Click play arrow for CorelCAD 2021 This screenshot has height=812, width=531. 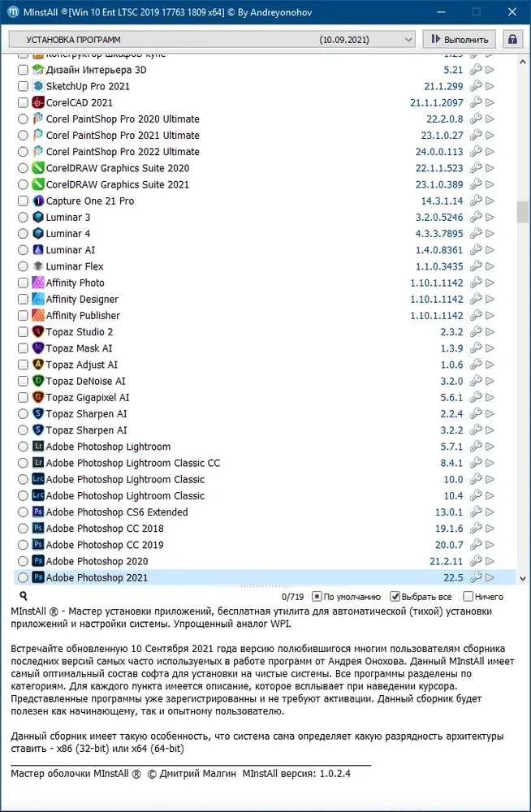pyautogui.click(x=490, y=102)
